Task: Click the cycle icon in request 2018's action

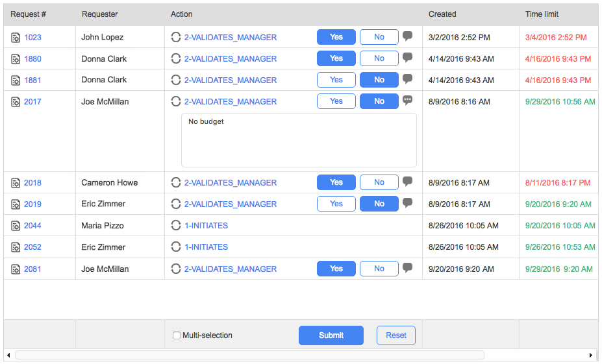Action: pyautogui.click(x=175, y=183)
